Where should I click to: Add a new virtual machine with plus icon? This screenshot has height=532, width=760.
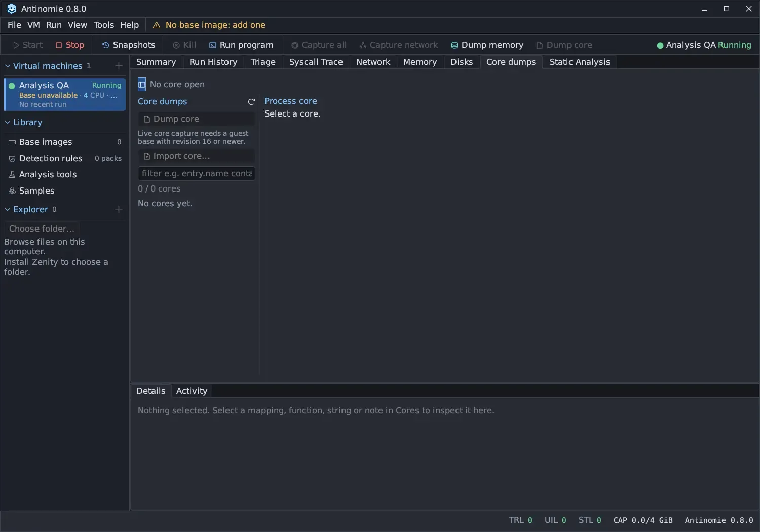click(119, 66)
